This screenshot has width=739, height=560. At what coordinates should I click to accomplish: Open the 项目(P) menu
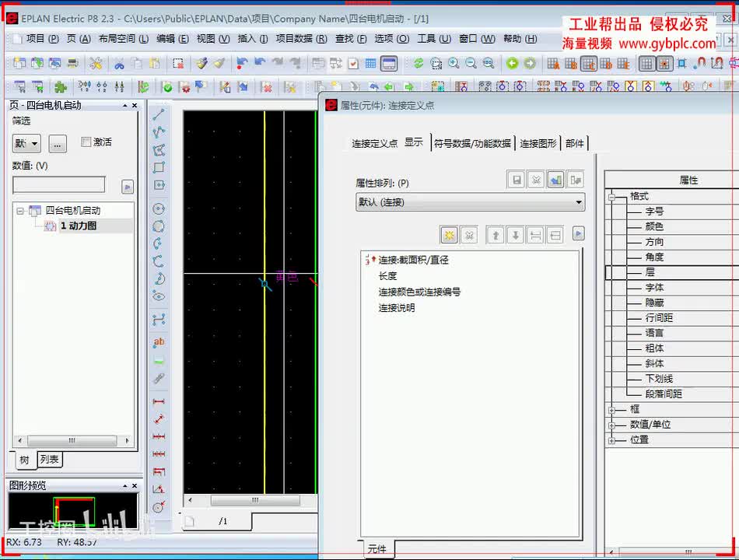coord(43,39)
